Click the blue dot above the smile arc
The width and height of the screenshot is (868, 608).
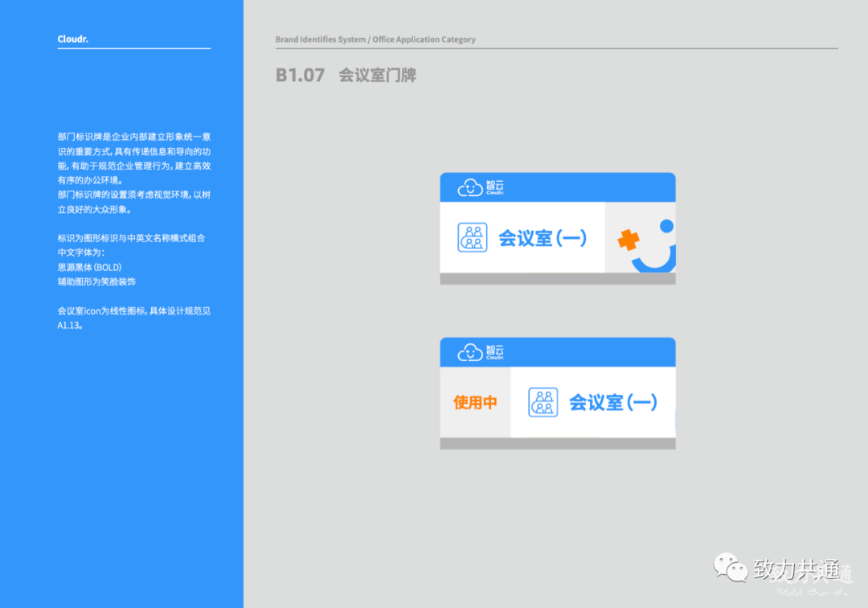(666, 226)
